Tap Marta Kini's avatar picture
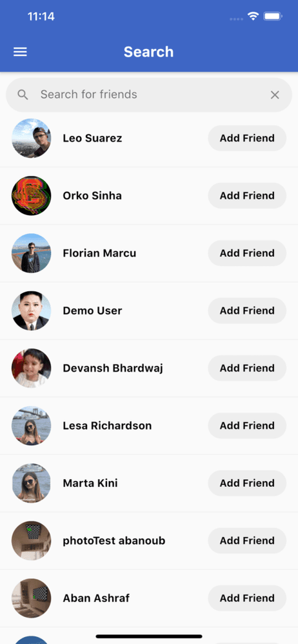This screenshot has height=644, width=298. pyautogui.click(x=31, y=483)
